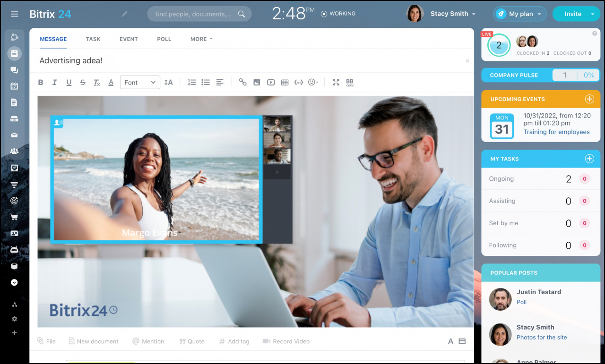605x364 pixels.
Task: Open Chat and Calls from the sidebar
Action: click(x=14, y=70)
